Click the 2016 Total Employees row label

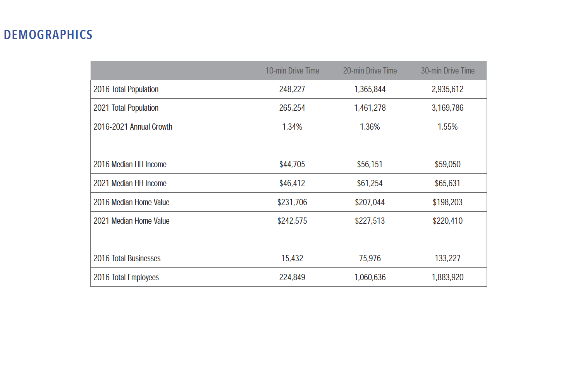(x=126, y=277)
